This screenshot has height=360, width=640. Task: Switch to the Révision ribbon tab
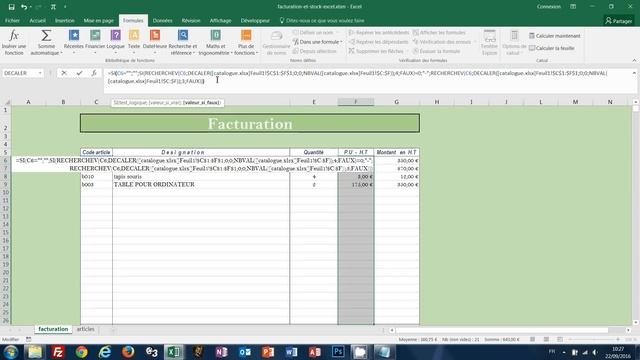point(191,20)
